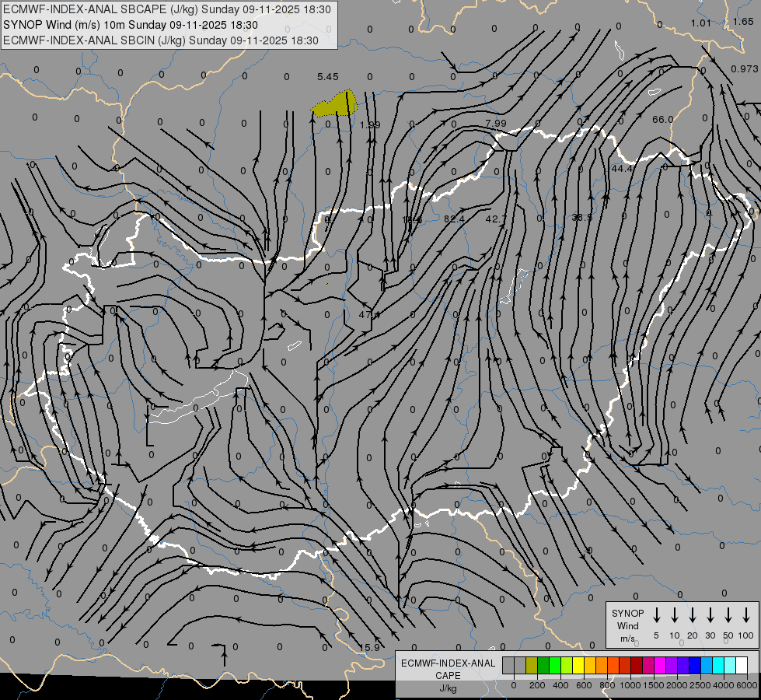Click the 1.01 CAPE value on the map

[701, 23]
